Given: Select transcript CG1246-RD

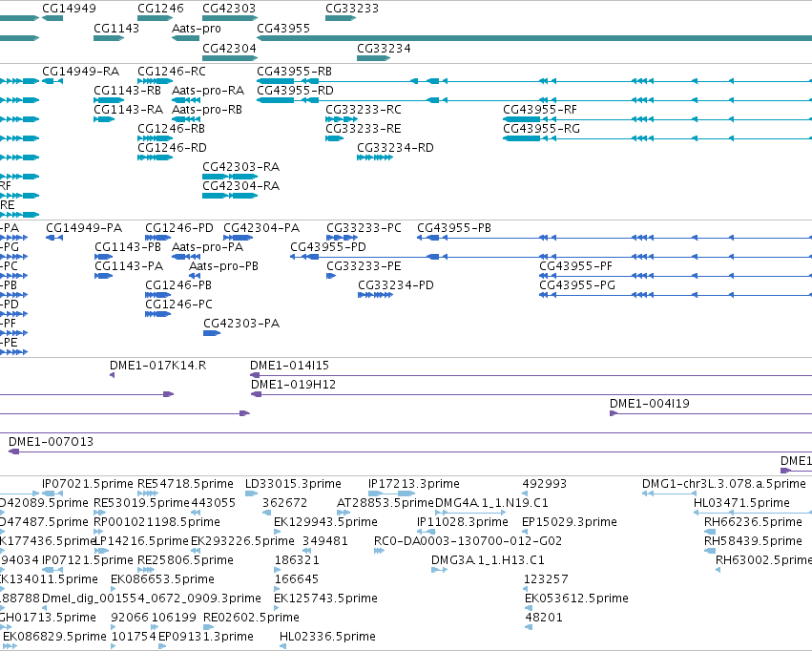Looking at the screenshot, I should click(172, 148).
